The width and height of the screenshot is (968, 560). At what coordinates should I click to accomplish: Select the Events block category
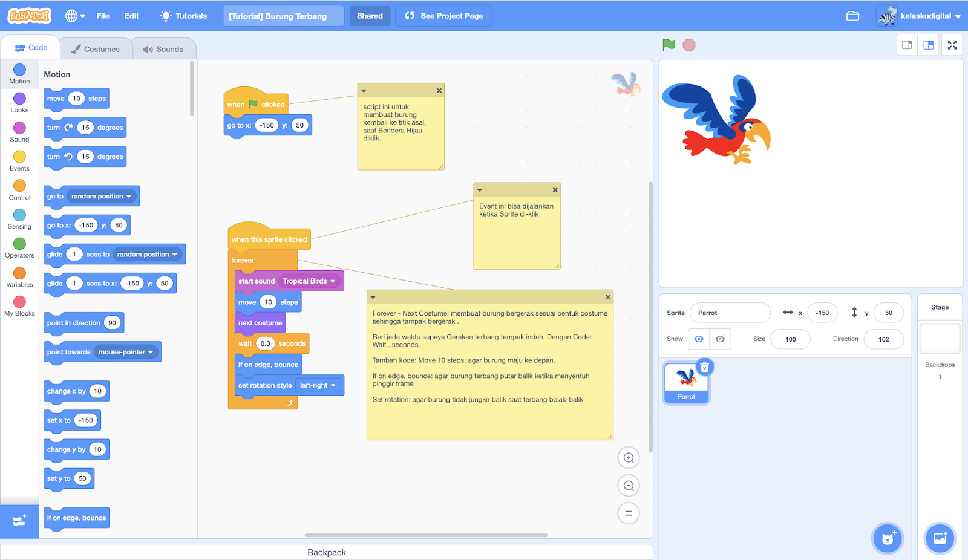click(x=19, y=160)
